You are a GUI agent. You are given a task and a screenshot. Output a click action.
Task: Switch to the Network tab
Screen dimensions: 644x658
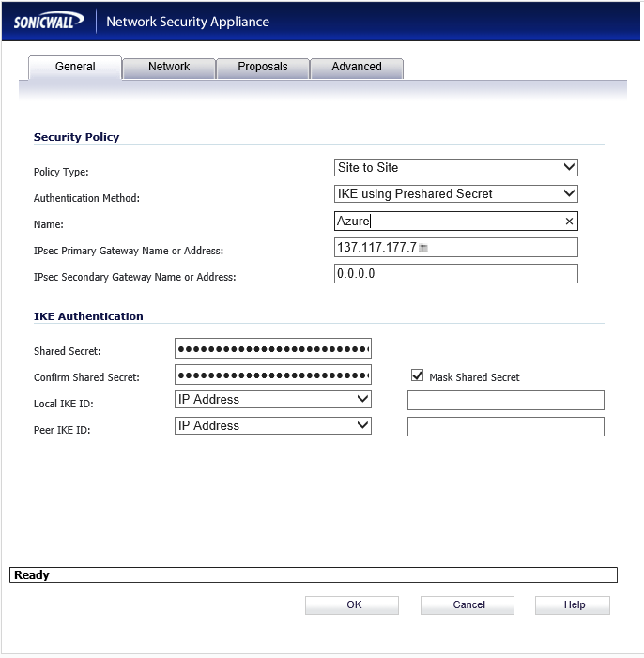(x=169, y=68)
